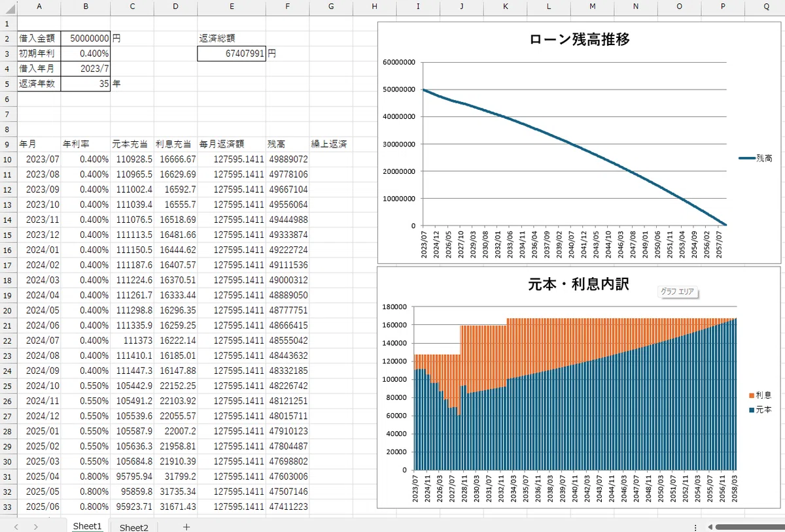Switch to the Sheet1 tab
Image resolution: width=785 pixels, height=532 pixels.
click(x=88, y=527)
